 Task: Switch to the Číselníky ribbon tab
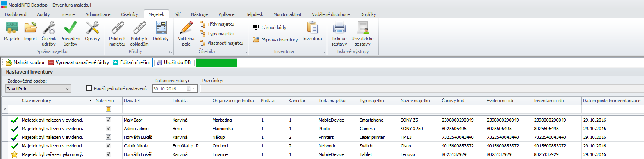[x=129, y=14]
